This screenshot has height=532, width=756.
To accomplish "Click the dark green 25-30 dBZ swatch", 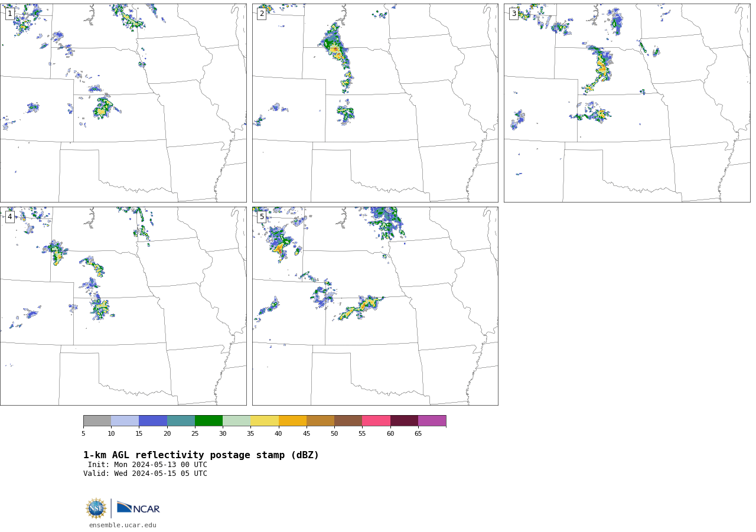I will (208, 420).
